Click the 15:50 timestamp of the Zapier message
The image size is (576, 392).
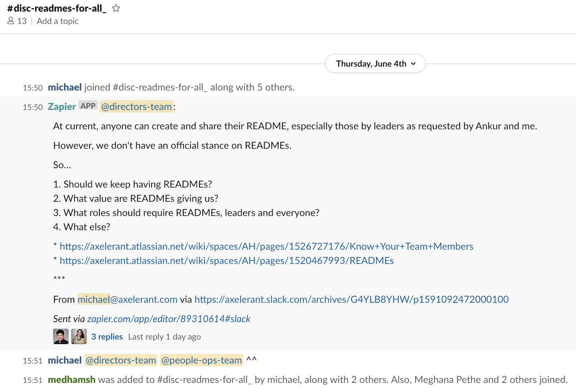tap(33, 107)
